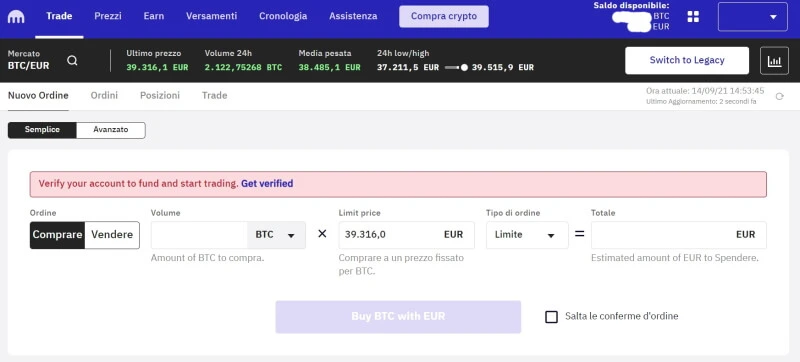
Task: Open the apps grid icon
Action: click(693, 16)
